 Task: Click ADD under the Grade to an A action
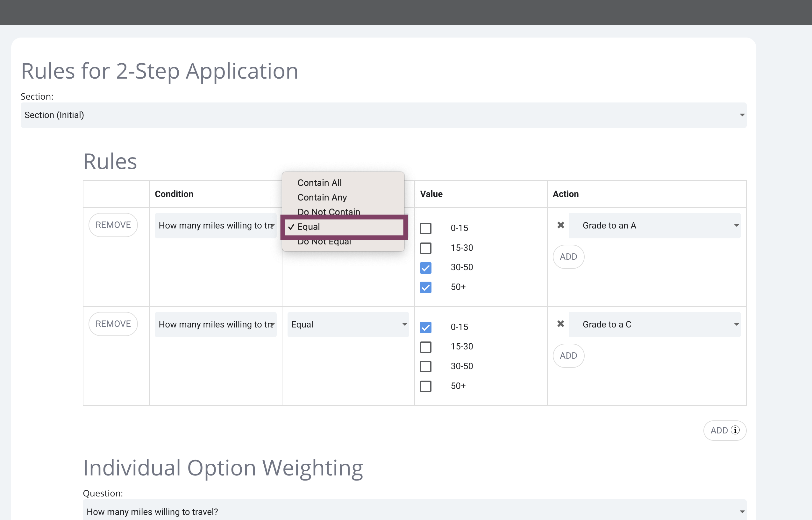point(568,256)
